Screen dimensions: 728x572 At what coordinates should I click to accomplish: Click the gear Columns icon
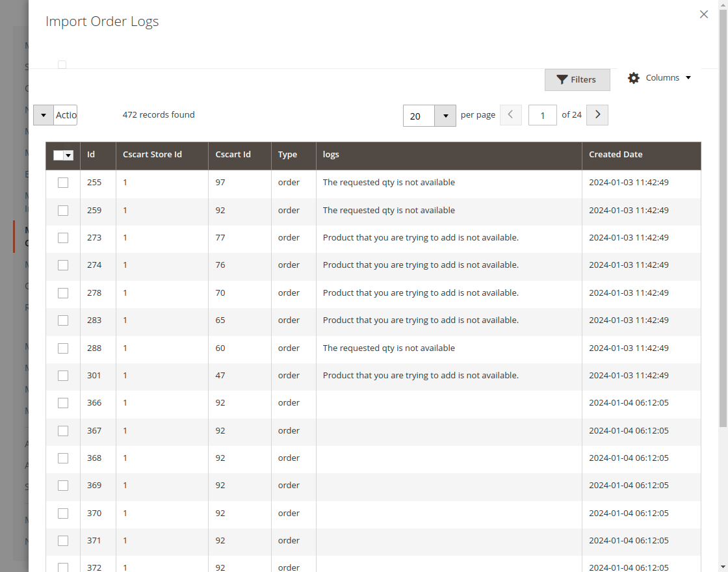tap(634, 78)
